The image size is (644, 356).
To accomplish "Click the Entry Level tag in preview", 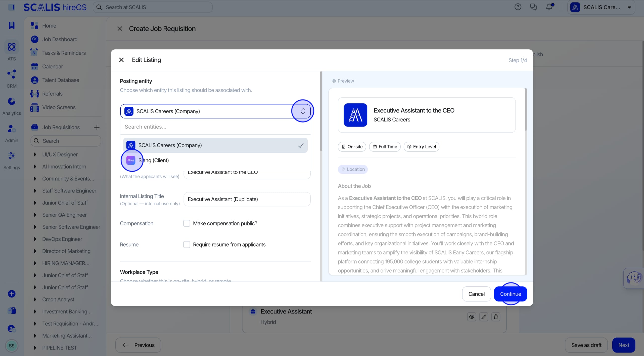I will pyautogui.click(x=421, y=147).
